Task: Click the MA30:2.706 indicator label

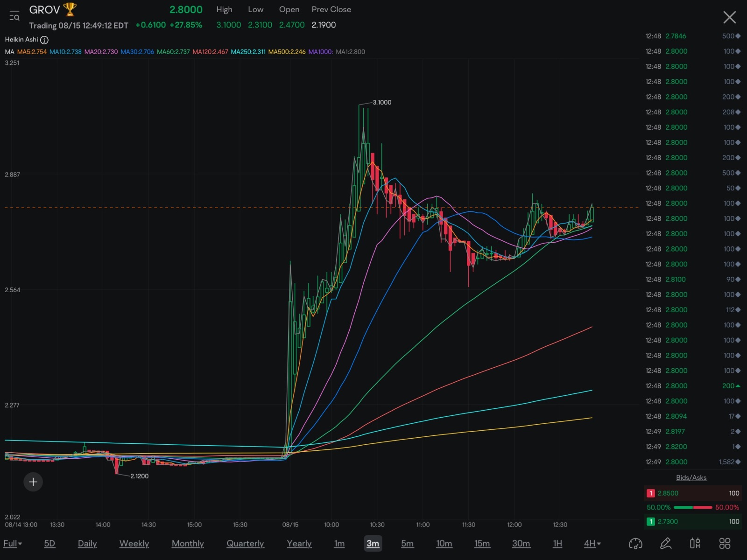Action: tap(137, 52)
